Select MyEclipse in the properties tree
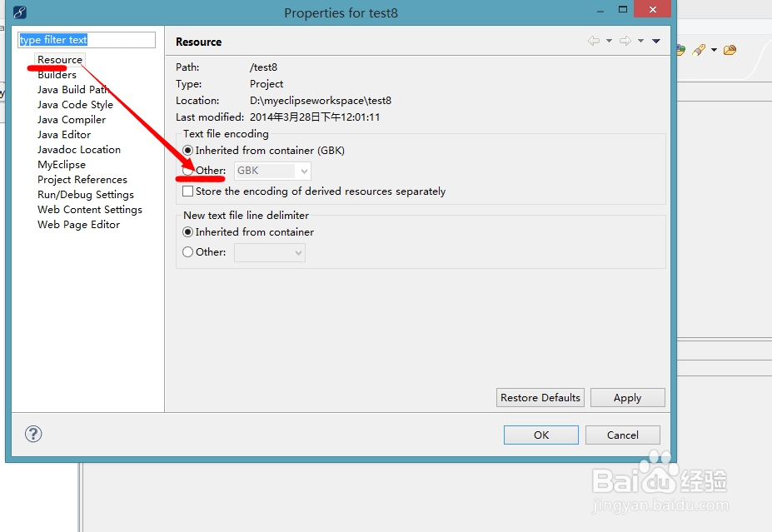 pos(62,164)
